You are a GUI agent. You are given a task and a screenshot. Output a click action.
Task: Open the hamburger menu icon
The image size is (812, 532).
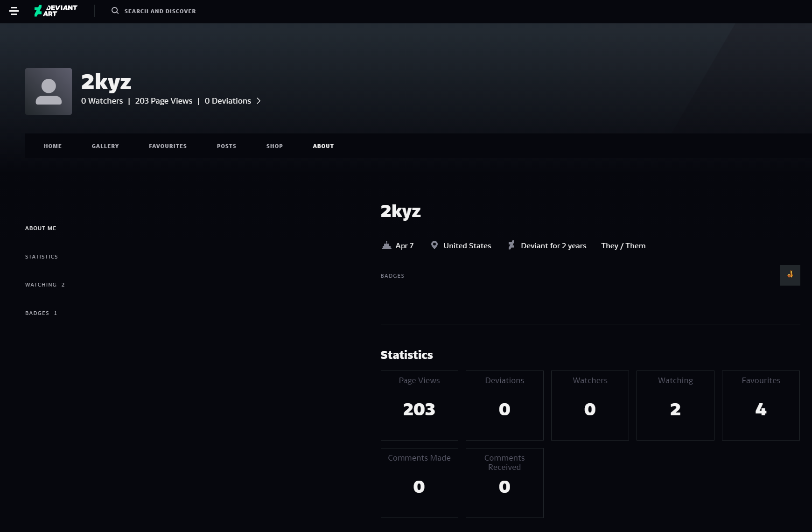(14, 11)
